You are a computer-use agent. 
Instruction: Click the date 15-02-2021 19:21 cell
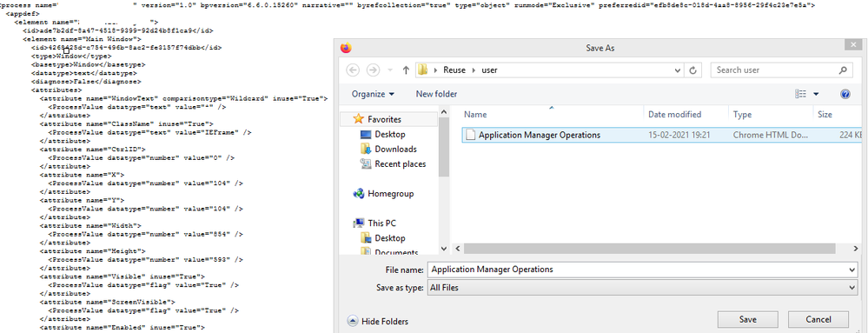coord(679,135)
